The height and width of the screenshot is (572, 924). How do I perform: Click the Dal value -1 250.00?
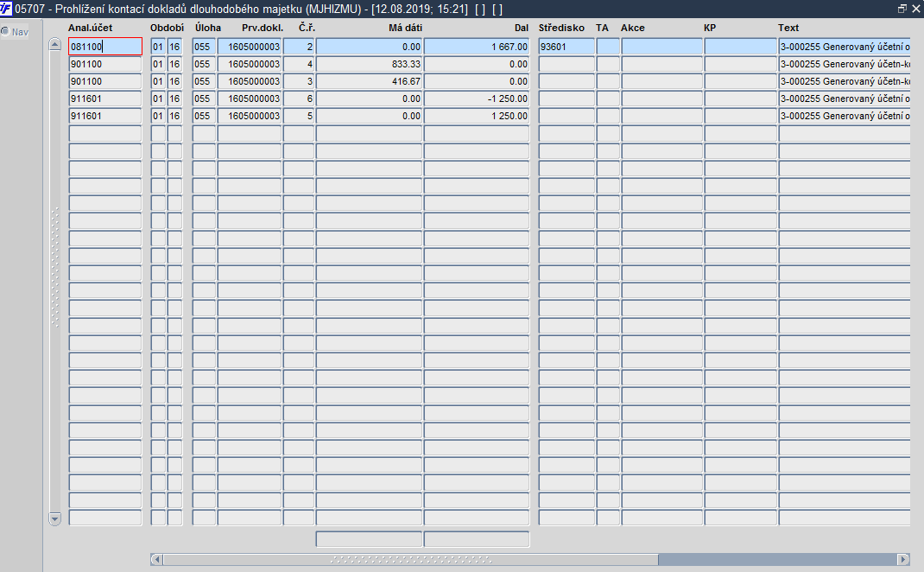tap(476, 99)
